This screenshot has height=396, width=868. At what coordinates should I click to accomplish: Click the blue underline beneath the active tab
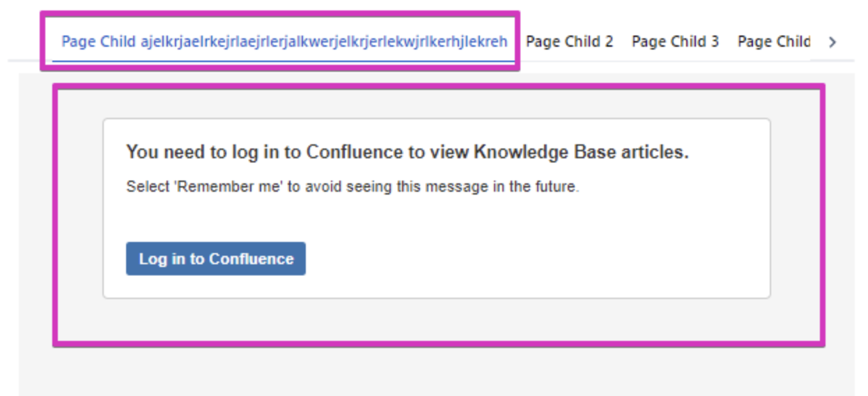[x=284, y=61]
